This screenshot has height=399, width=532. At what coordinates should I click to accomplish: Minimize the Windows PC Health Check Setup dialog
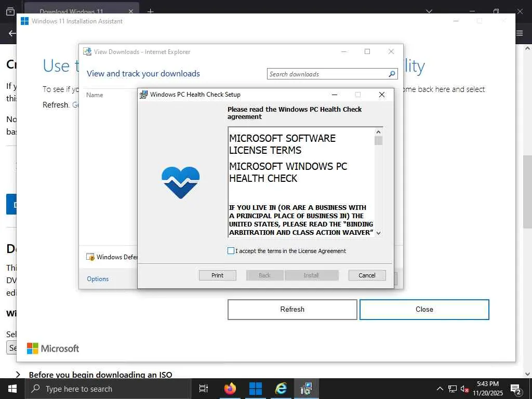[x=335, y=95]
